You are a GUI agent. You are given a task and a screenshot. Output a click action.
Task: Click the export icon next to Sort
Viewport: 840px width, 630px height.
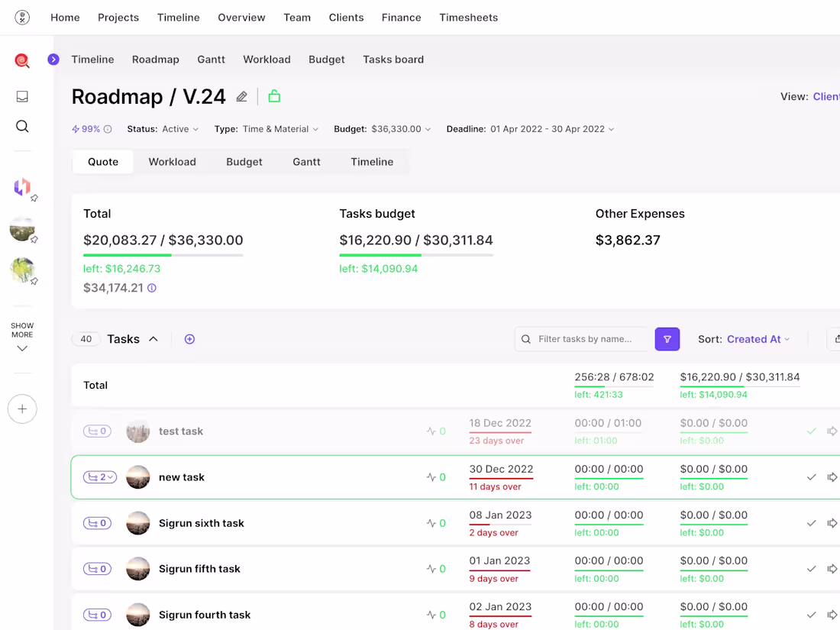tap(837, 339)
